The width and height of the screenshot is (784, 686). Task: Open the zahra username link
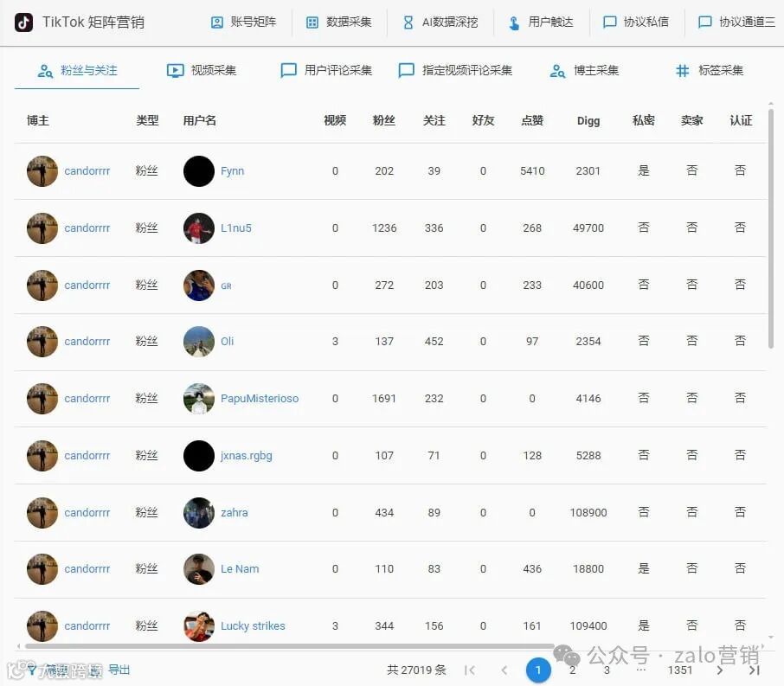click(x=234, y=512)
